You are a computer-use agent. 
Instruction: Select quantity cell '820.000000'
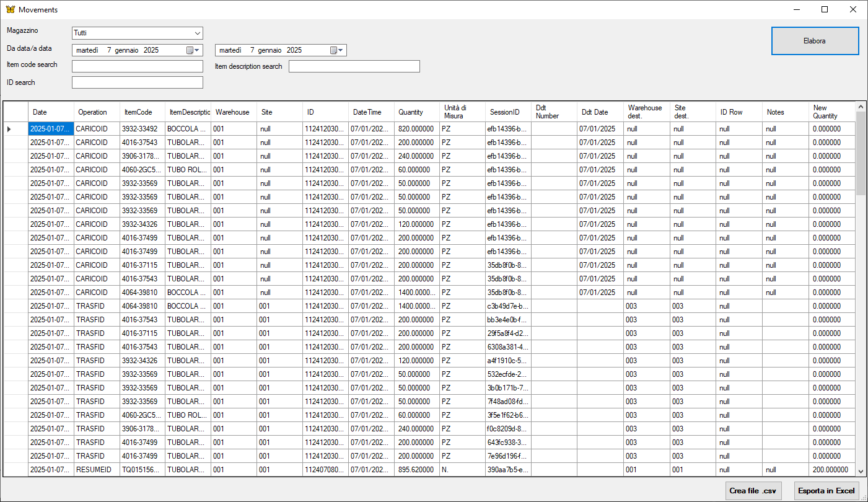coord(418,129)
